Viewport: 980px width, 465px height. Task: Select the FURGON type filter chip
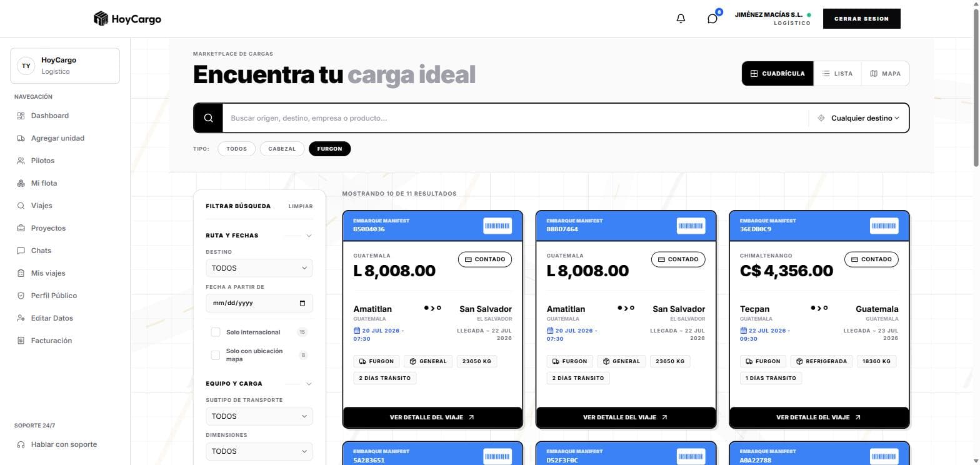click(329, 149)
